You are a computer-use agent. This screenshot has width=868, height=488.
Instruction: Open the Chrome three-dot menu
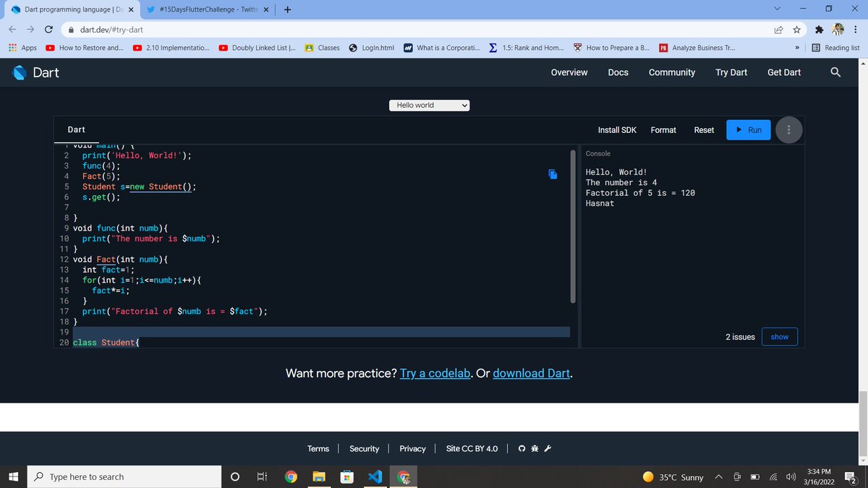click(x=855, y=30)
